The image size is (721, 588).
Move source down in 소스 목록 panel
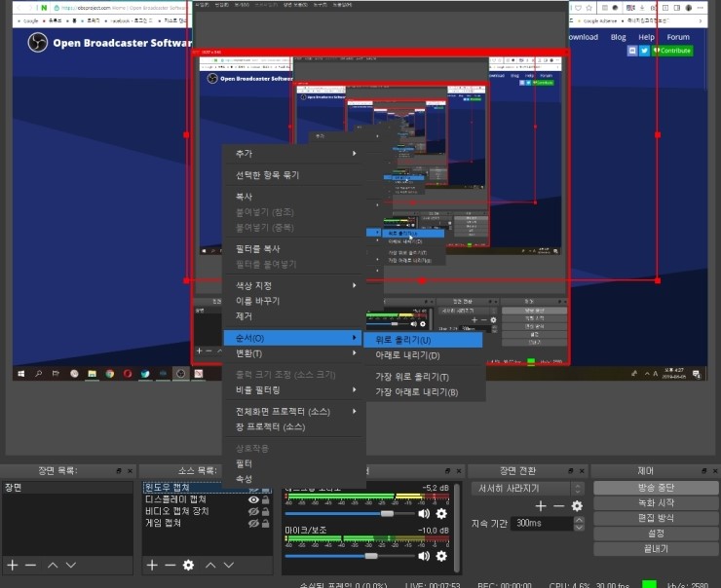pos(229,565)
